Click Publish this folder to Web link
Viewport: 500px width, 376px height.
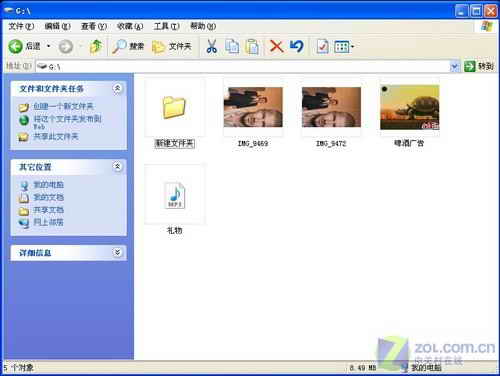pos(67,122)
